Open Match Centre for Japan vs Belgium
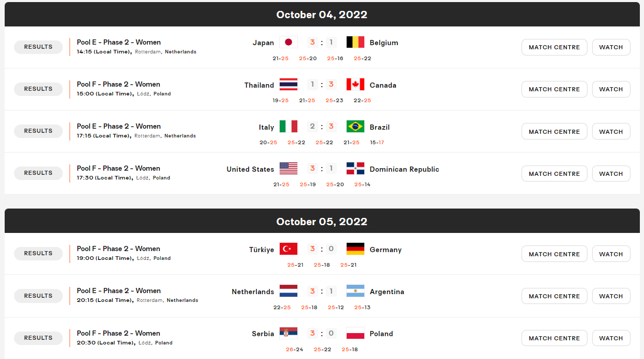 554,47
